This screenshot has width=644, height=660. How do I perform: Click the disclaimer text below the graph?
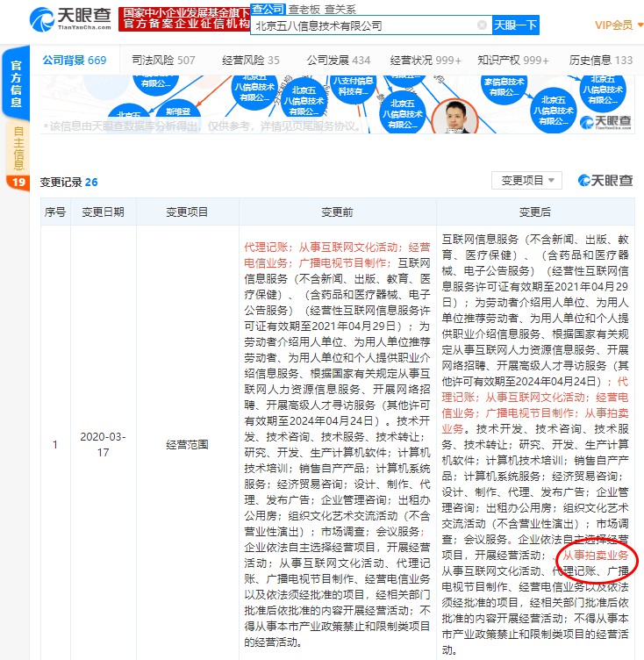point(202,126)
